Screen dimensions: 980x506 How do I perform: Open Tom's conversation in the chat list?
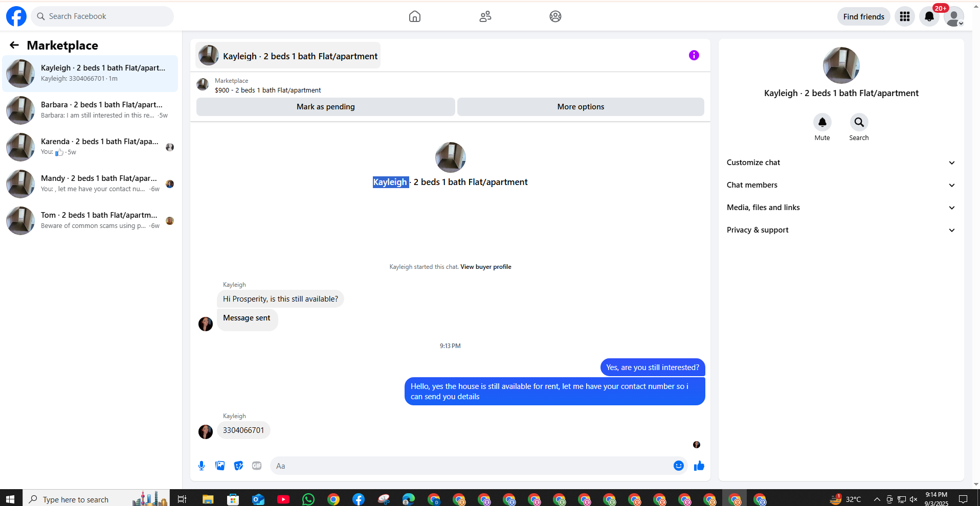tap(90, 221)
